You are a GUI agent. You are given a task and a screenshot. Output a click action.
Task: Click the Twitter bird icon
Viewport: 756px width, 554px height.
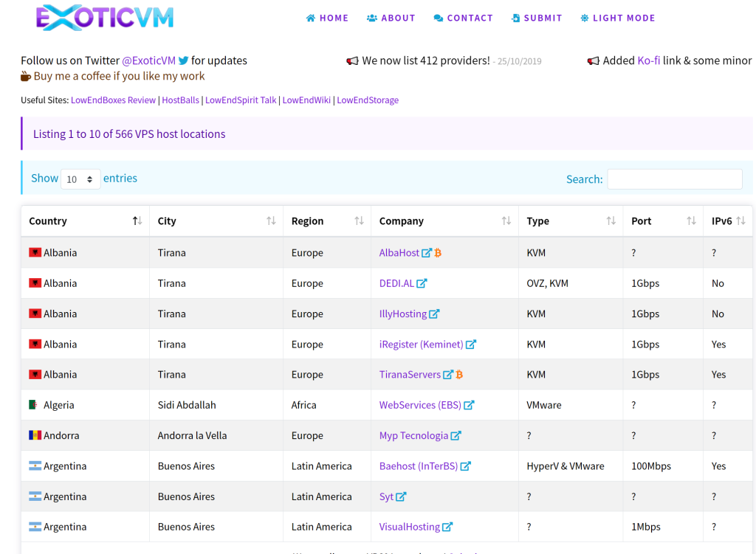pyautogui.click(x=183, y=60)
